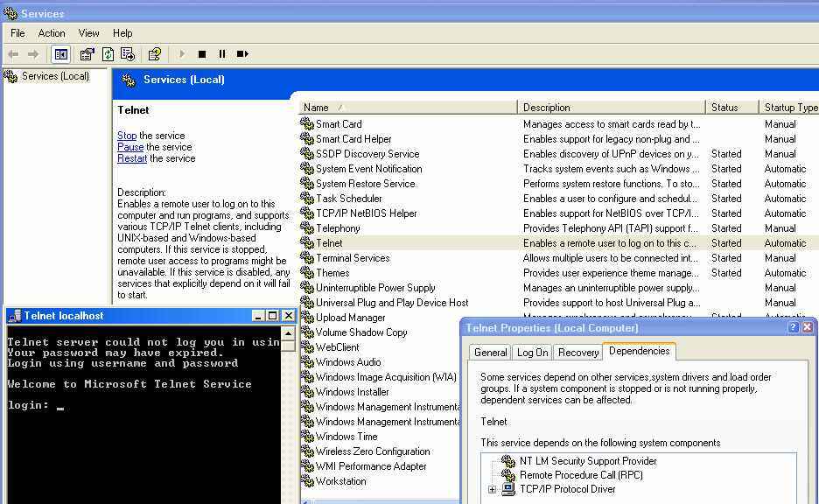Select the gear icon beside Windows Audio

click(307, 362)
